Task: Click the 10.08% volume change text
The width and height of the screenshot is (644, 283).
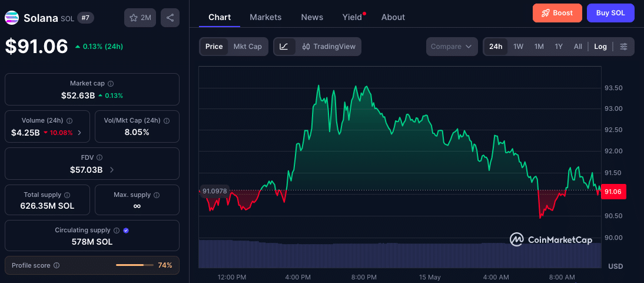Action: 61,133
